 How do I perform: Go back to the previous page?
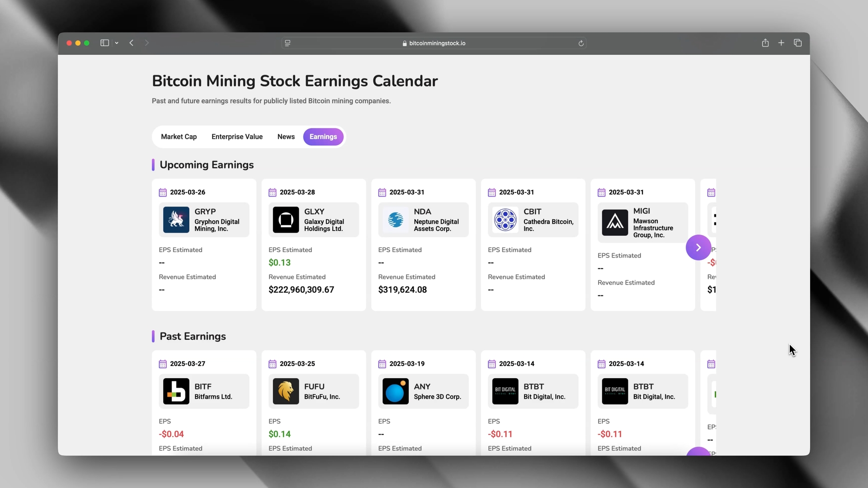point(132,43)
